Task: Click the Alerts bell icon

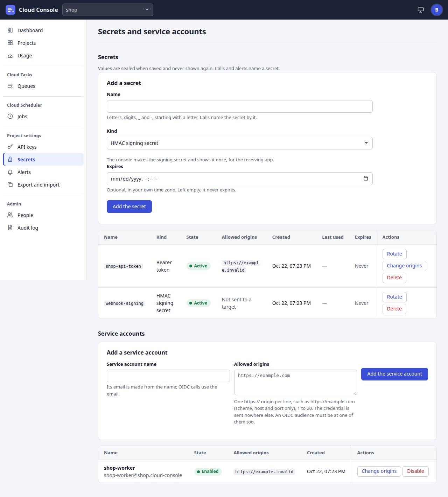Action: coord(10,172)
